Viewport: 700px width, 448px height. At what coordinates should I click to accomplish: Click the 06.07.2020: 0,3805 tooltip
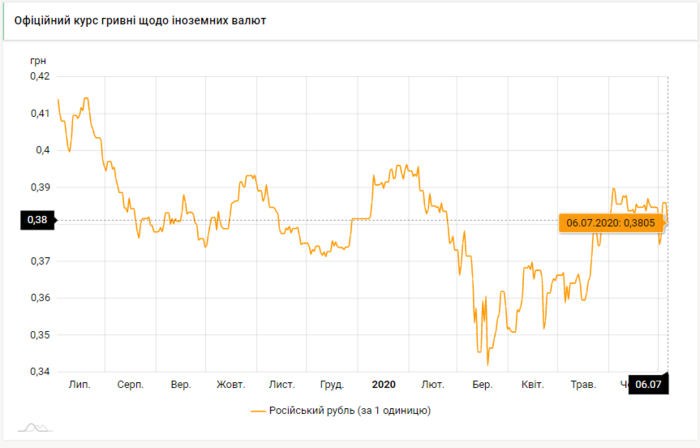608,223
